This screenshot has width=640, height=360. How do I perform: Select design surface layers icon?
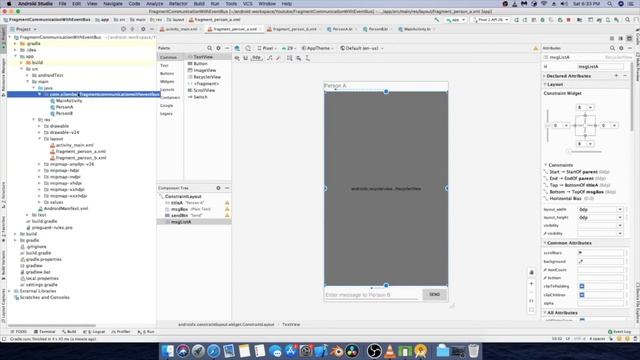pyautogui.click(x=237, y=48)
